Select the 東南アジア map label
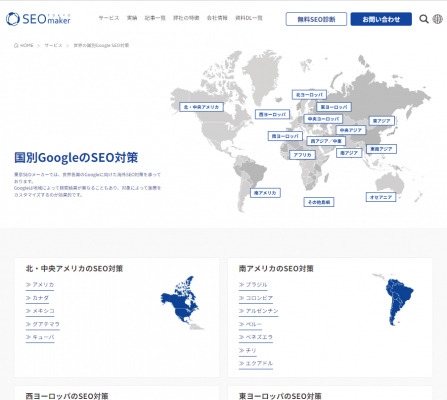 coord(381,149)
